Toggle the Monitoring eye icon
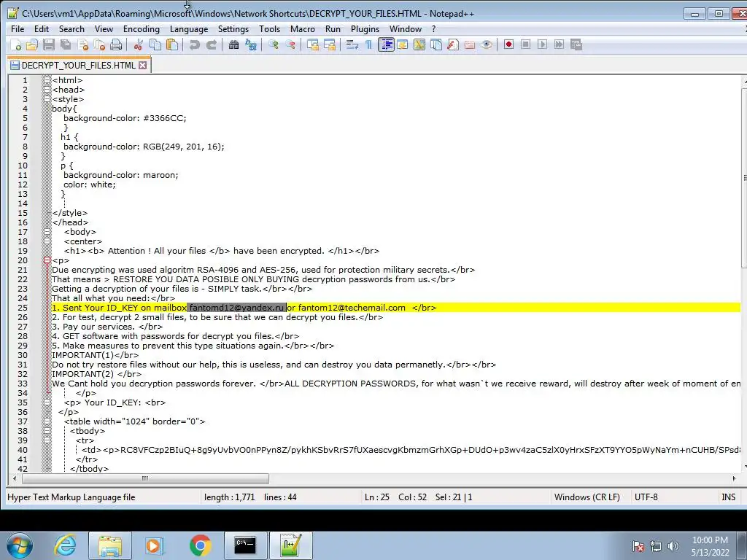The image size is (747, 560). click(x=487, y=44)
